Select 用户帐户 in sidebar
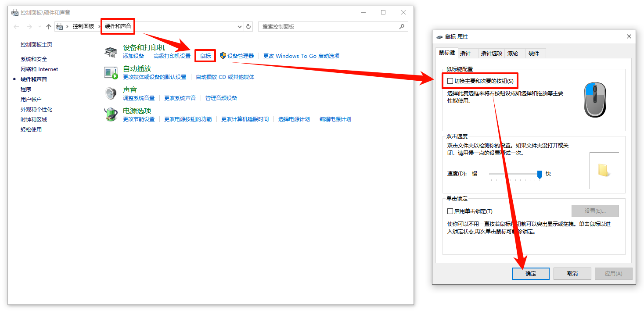 tap(31, 100)
